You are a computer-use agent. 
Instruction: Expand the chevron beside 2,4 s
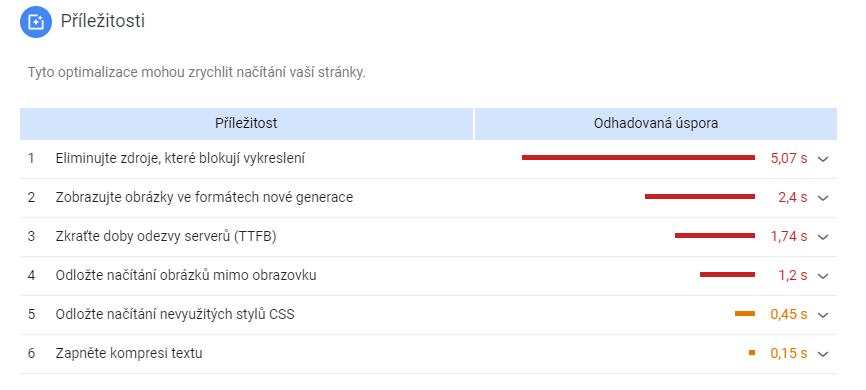click(x=823, y=198)
